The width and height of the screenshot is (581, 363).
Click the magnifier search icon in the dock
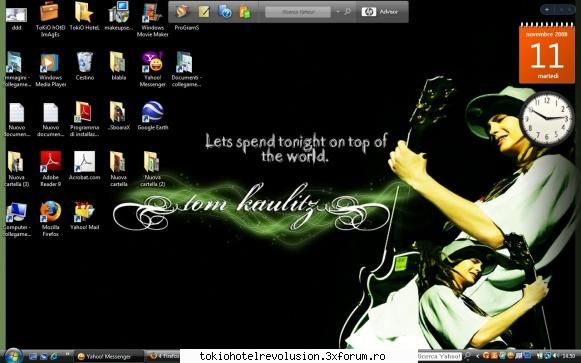348,12
